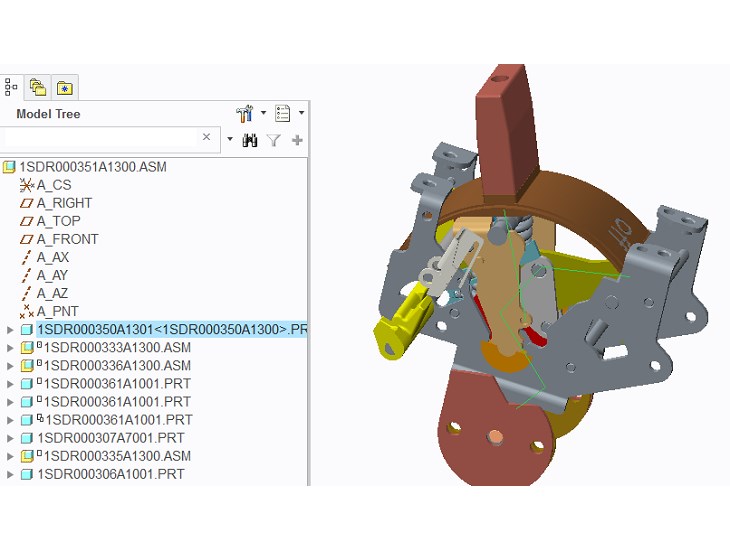Pick the yellow lever part in the 3D model

(401, 321)
